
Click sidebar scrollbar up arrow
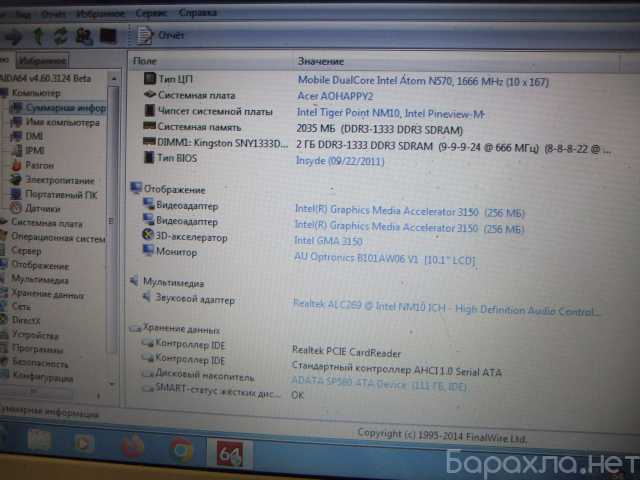coord(114,78)
